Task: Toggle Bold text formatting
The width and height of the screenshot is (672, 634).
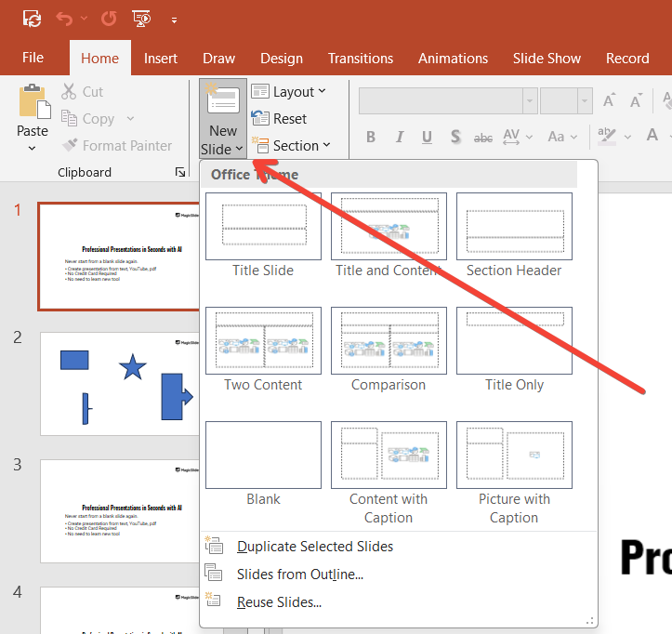Action: point(371,137)
